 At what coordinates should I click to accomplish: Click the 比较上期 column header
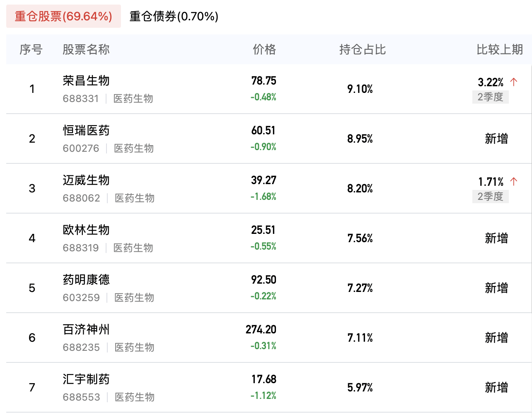pyautogui.click(x=499, y=50)
